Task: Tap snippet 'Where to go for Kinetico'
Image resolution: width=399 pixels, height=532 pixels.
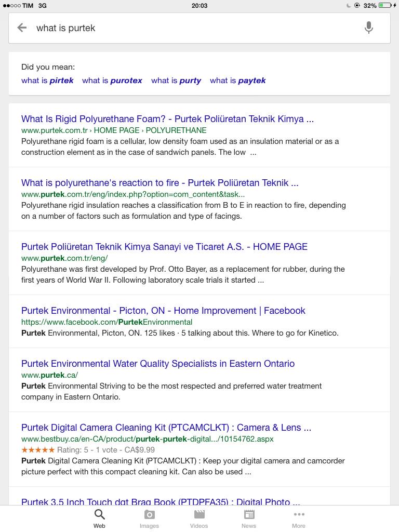Action: click(180, 333)
